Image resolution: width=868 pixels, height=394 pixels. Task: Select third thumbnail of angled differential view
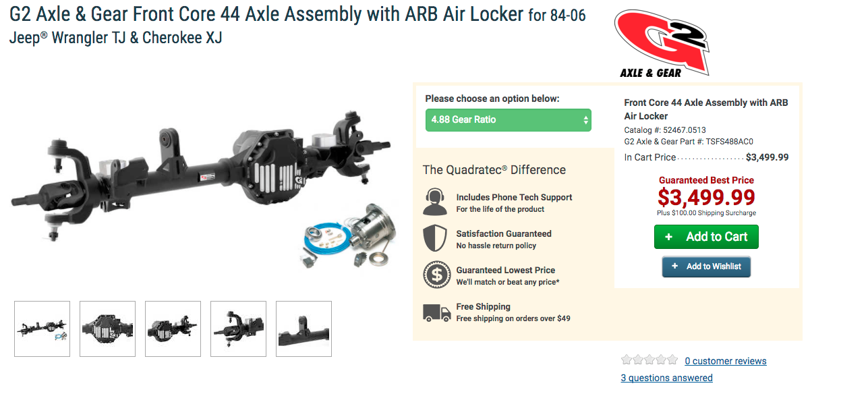(173, 329)
